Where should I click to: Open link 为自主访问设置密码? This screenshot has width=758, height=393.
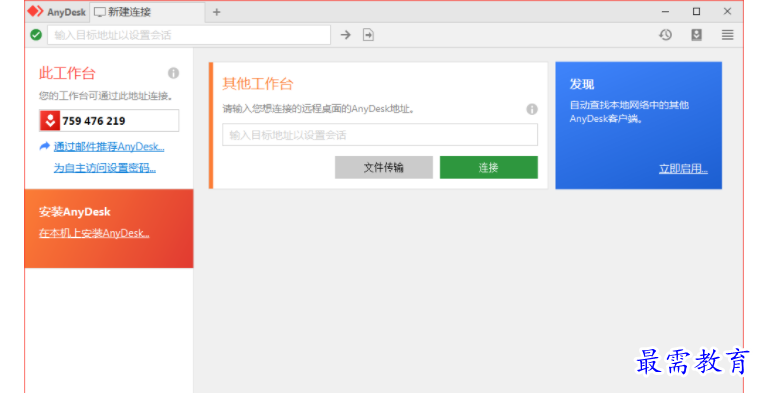[104, 168]
